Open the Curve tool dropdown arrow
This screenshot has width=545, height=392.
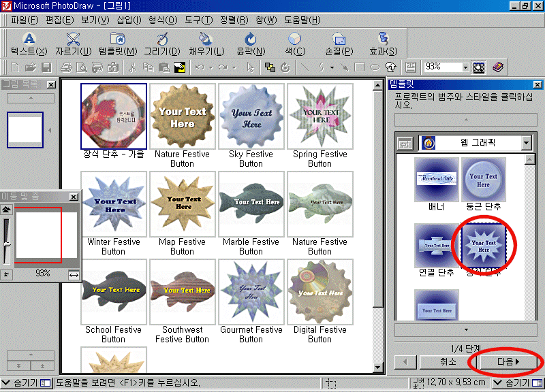[332, 67]
